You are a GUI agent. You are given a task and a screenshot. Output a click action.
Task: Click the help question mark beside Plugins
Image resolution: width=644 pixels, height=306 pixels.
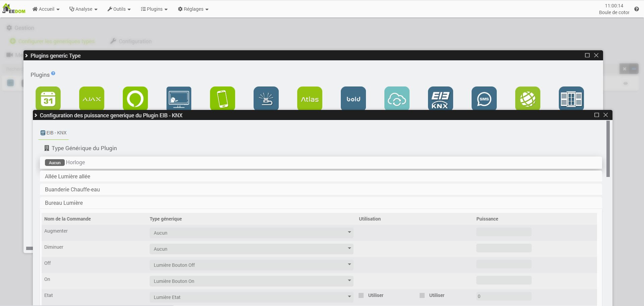click(x=53, y=73)
